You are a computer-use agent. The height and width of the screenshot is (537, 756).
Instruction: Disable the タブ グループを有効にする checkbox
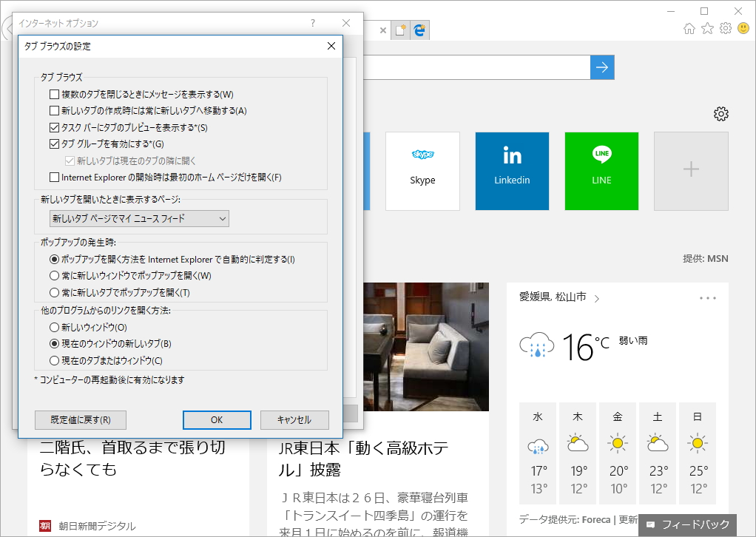coord(55,144)
